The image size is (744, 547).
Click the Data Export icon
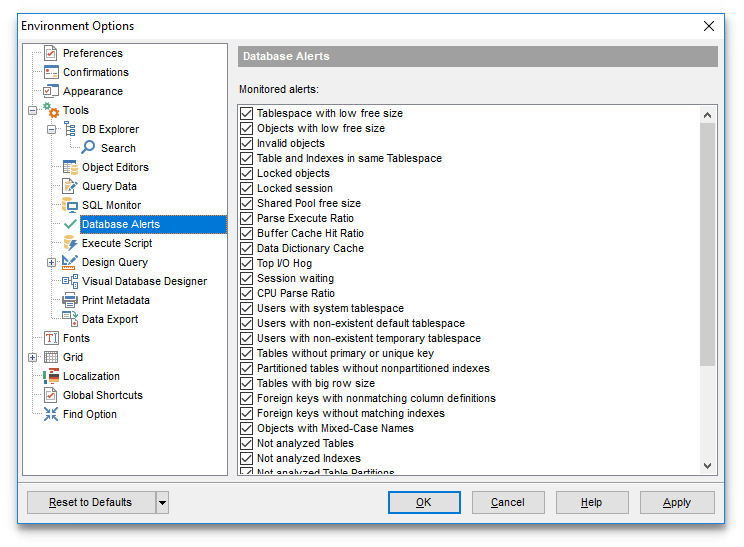pyautogui.click(x=70, y=319)
